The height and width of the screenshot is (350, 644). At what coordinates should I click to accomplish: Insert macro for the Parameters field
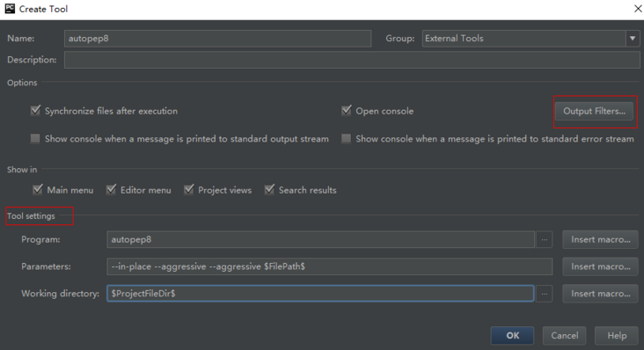tap(601, 266)
